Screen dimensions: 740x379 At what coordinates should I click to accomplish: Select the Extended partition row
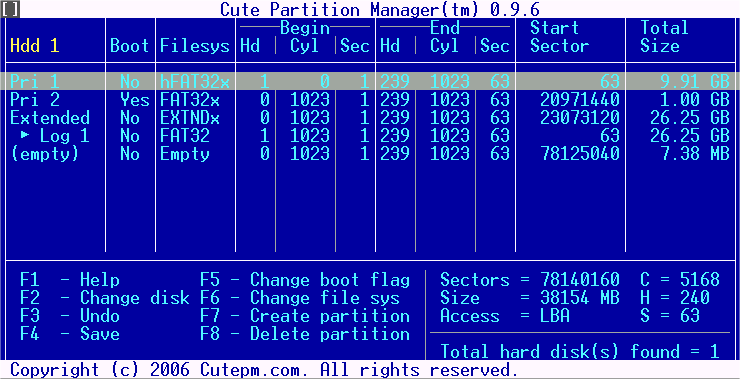point(370,118)
